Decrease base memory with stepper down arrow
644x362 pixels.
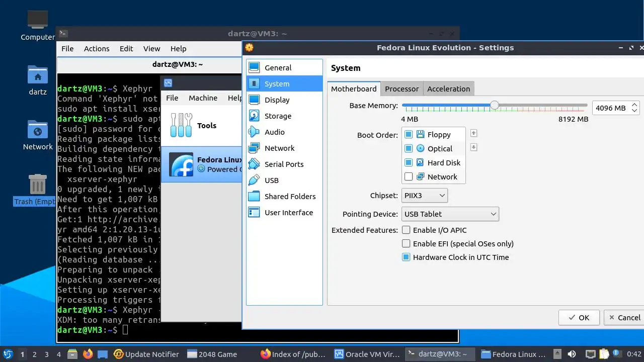click(x=634, y=111)
